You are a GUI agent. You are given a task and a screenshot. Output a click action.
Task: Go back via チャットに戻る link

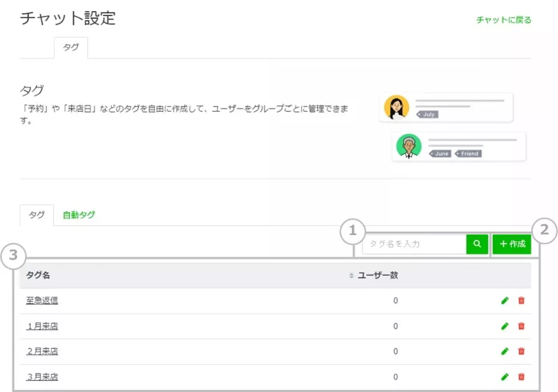point(503,20)
